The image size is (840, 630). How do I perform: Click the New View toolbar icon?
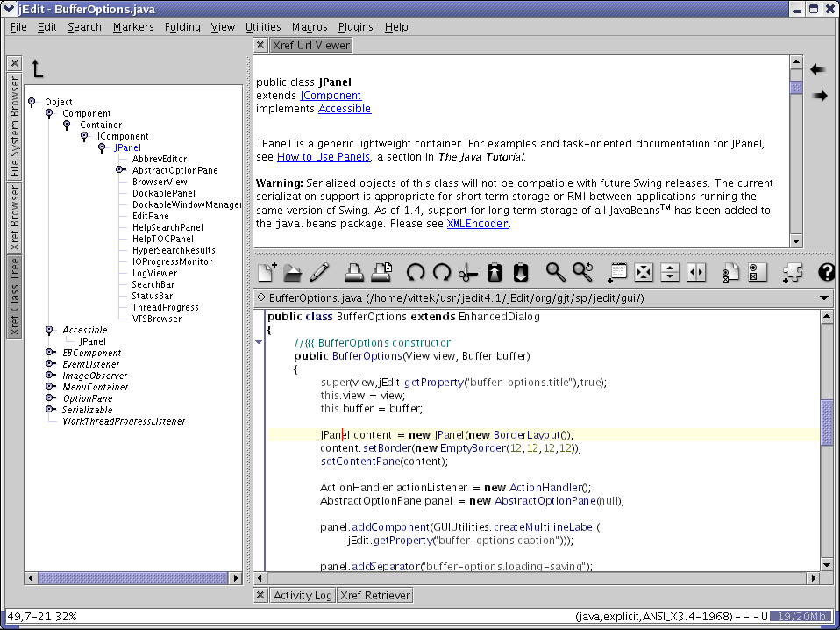(617, 272)
